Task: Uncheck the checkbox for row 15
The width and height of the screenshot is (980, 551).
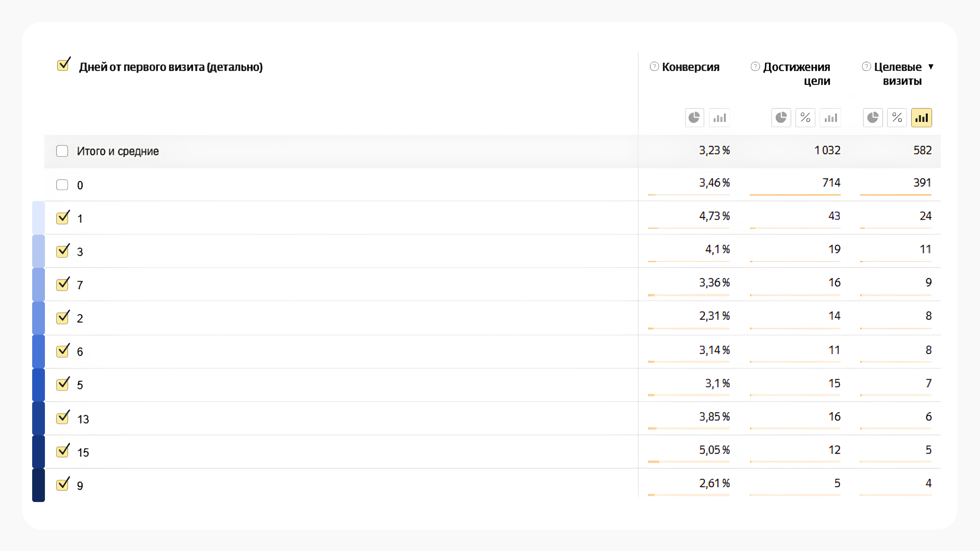Action: (63, 450)
